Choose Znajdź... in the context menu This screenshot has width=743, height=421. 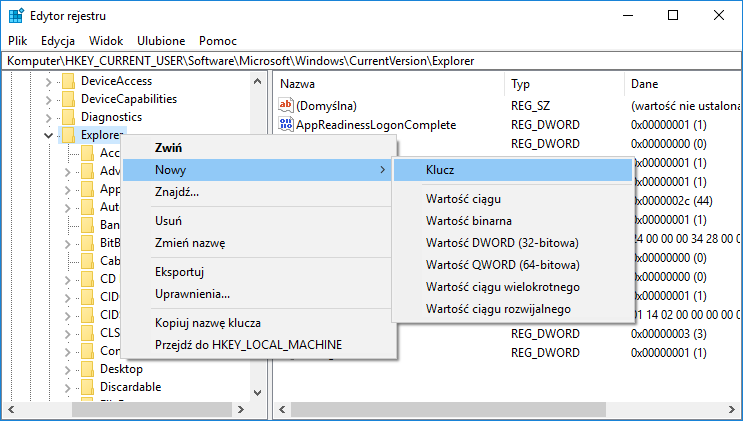(259, 192)
